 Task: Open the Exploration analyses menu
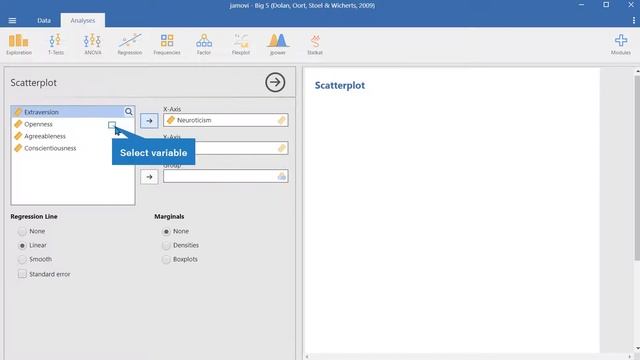click(19, 44)
